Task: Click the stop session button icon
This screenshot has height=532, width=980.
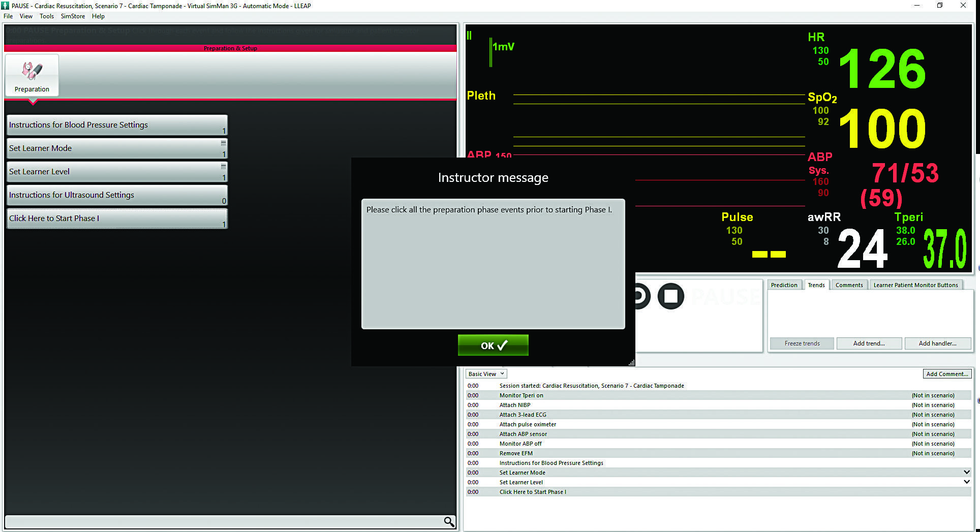Action: [670, 296]
